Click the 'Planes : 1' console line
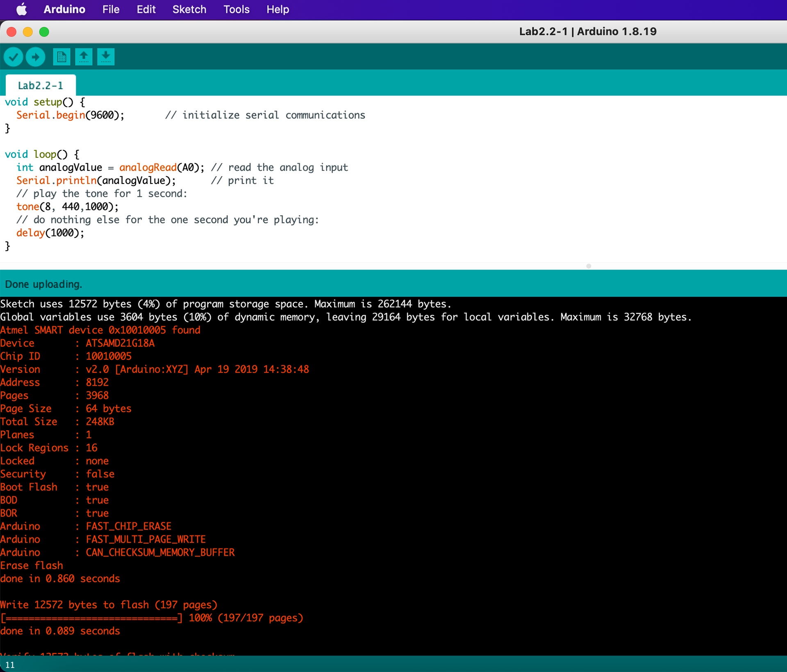Image resolution: width=787 pixels, height=672 pixels. 46,435
